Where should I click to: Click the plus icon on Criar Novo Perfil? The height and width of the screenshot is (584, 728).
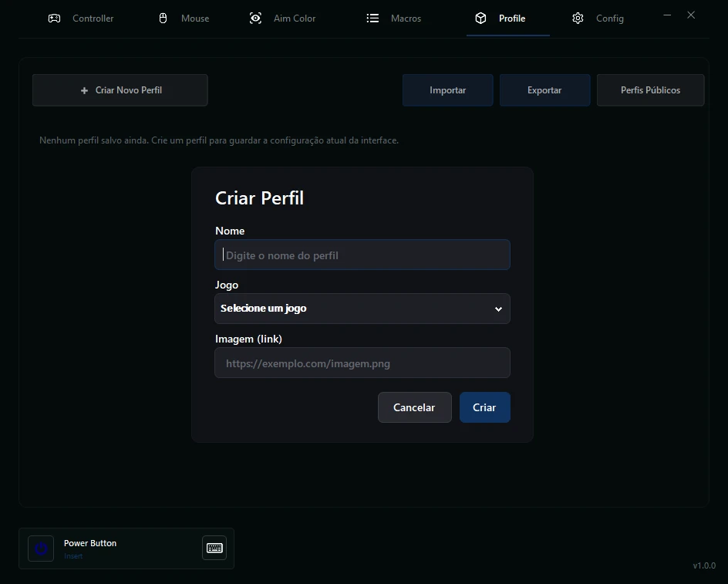click(x=85, y=90)
